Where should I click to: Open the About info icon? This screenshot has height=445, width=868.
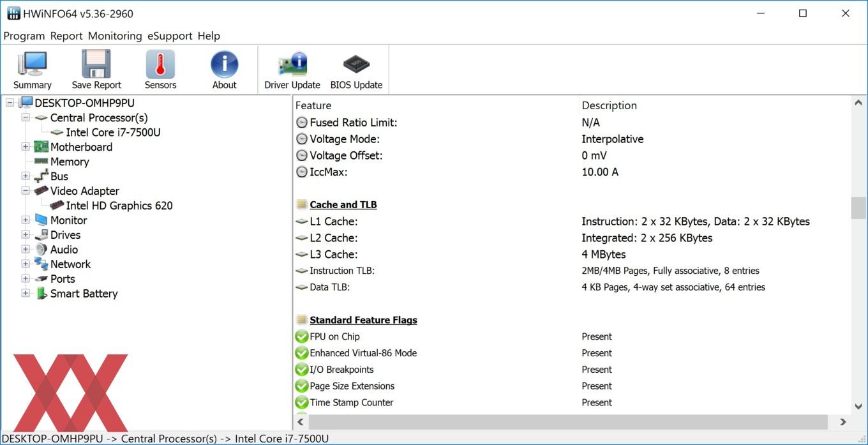(224, 64)
